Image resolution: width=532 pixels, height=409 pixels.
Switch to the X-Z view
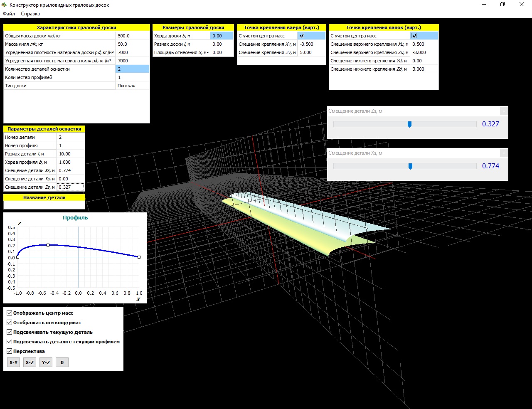pyautogui.click(x=30, y=362)
